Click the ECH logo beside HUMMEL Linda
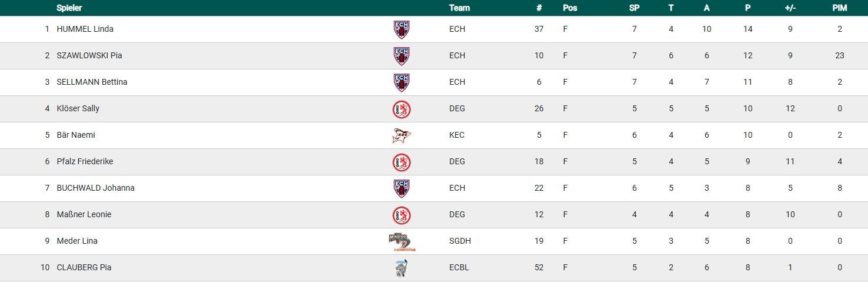868x282 pixels. [x=402, y=29]
